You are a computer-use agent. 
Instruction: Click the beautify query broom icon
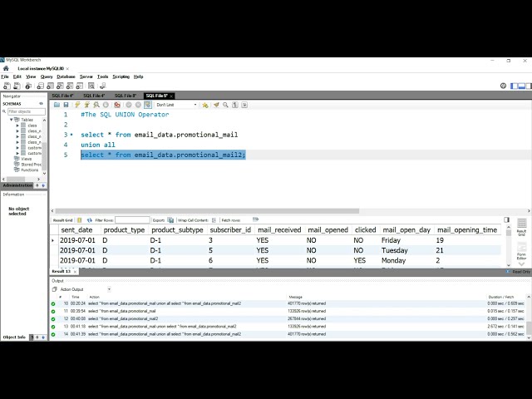click(216, 105)
